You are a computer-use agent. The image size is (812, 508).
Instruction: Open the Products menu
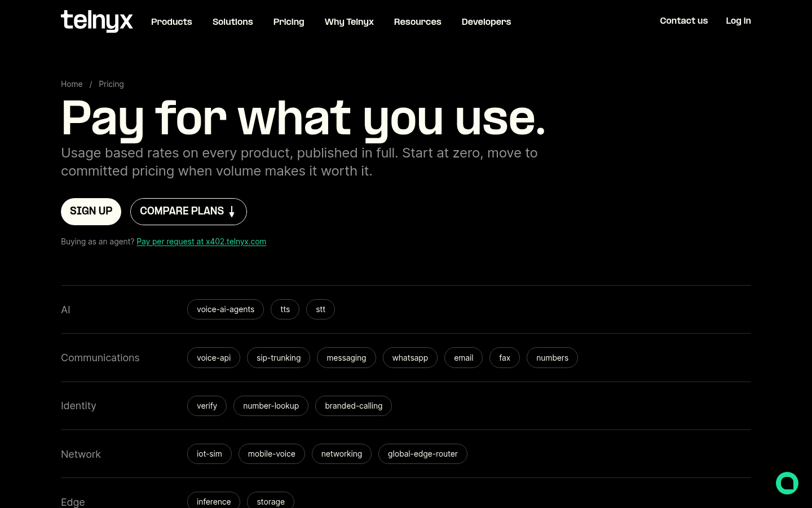pos(171,21)
